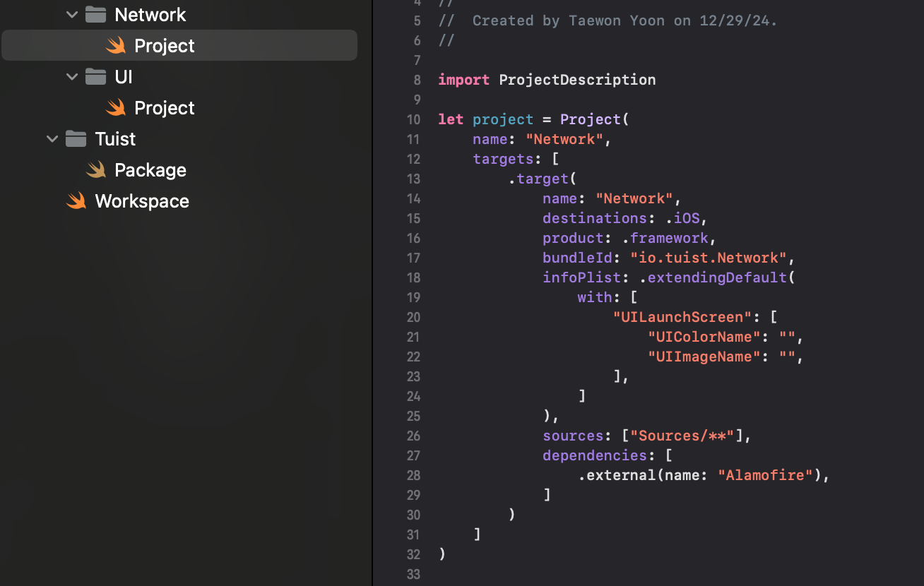Click the ".framework" value
The image size is (924, 586).
click(x=665, y=238)
